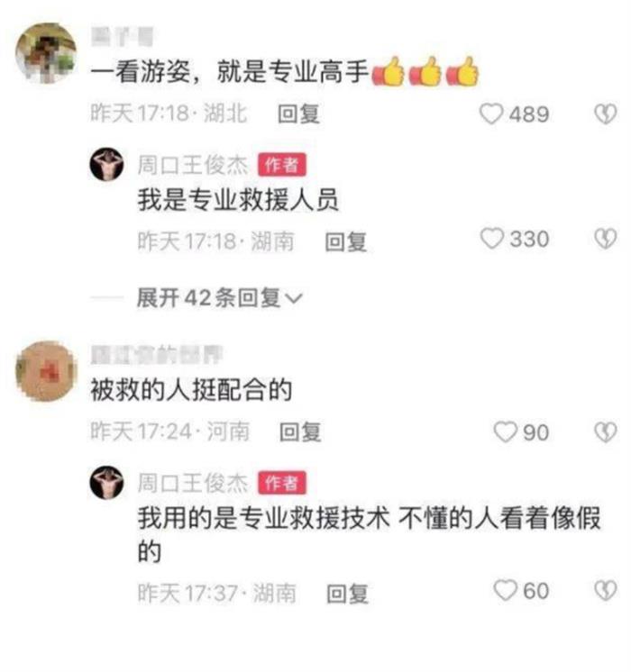Viewport: 631px width, 672px height.
Task: Expand the 42 hidden replies
Action: click(220, 297)
